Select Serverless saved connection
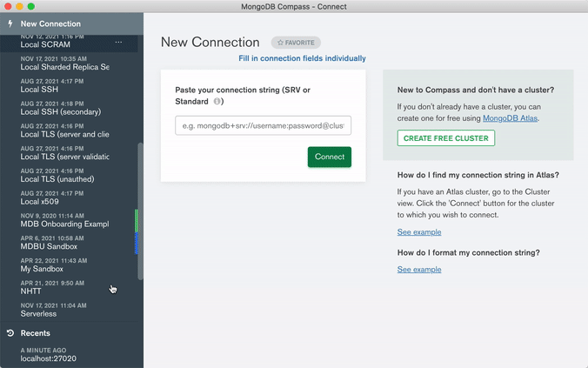 coord(69,311)
